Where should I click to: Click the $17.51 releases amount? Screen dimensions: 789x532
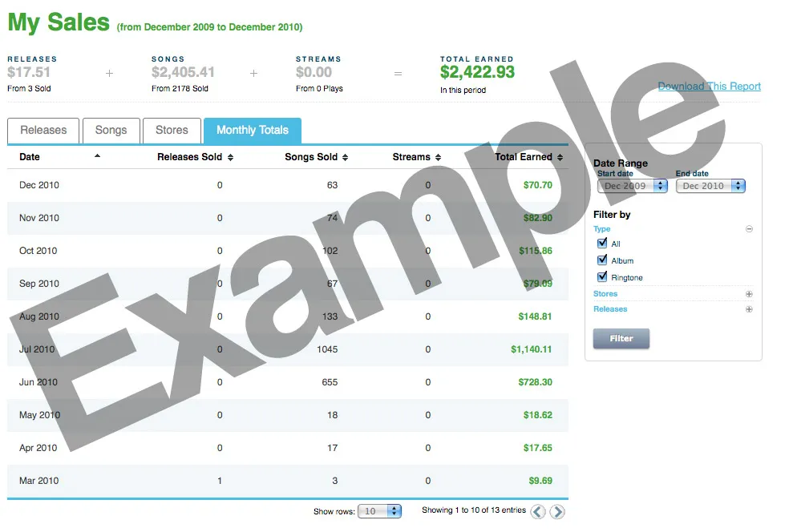click(29, 72)
